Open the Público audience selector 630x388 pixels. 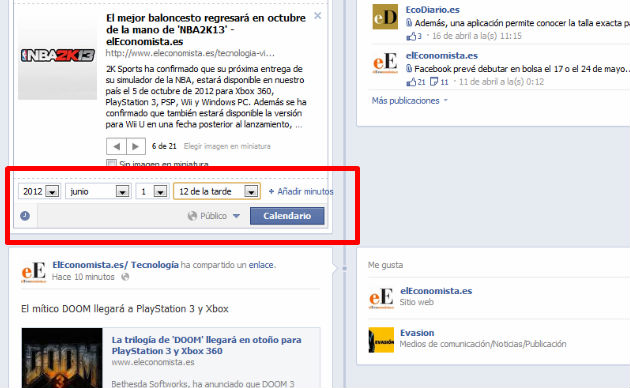pyautogui.click(x=214, y=216)
